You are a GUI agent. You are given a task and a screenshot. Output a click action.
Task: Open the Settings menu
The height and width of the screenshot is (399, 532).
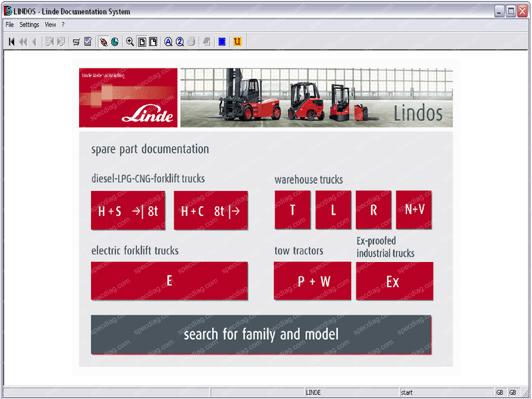[x=29, y=25]
